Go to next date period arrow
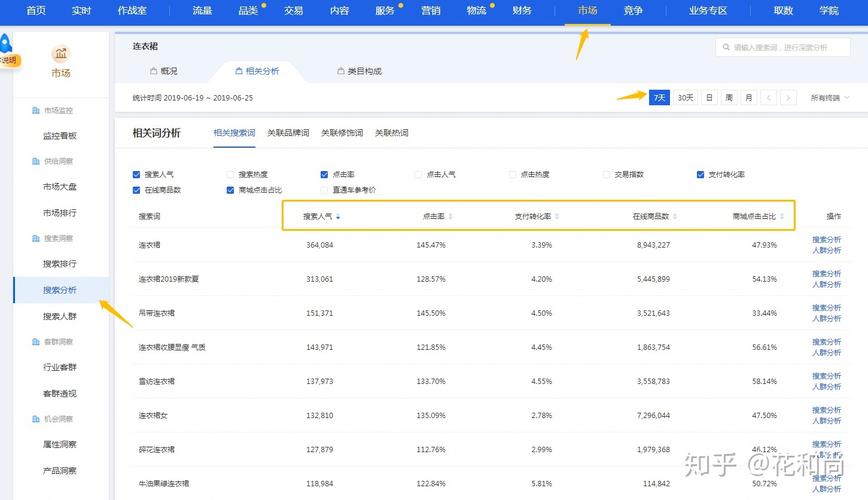This screenshot has height=500, width=868. pyautogui.click(x=788, y=97)
